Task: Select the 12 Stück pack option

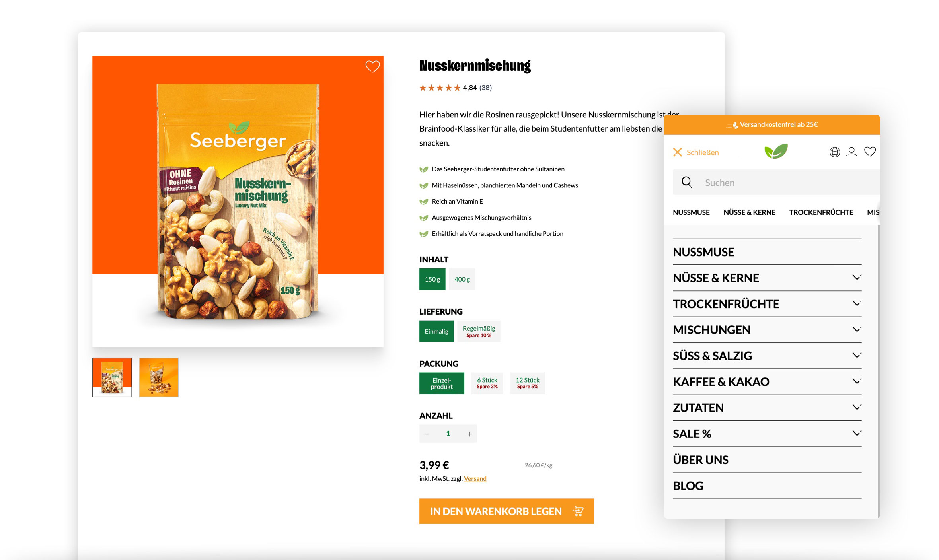Action: (528, 383)
